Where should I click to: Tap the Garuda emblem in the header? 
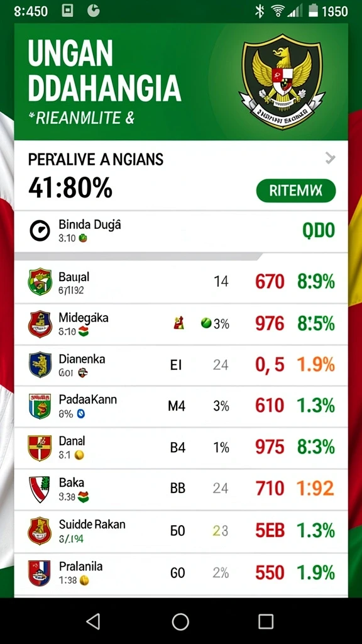[282, 81]
